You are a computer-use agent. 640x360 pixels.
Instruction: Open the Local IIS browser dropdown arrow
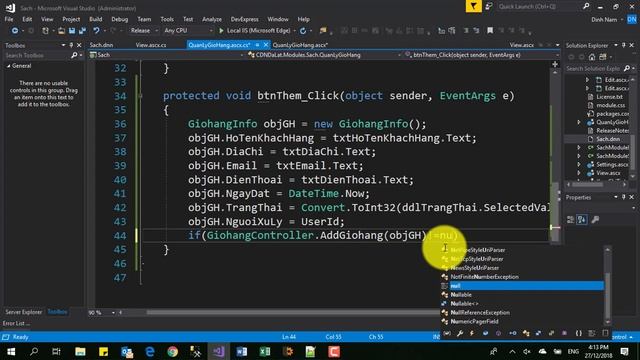click(x=294, y=31)
